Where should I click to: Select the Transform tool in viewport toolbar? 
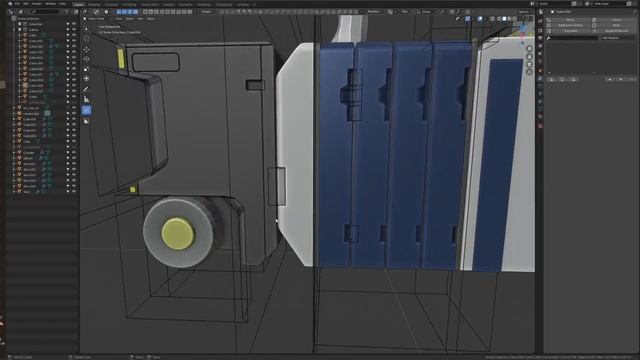pyautogui.click(x=86, y=78)
